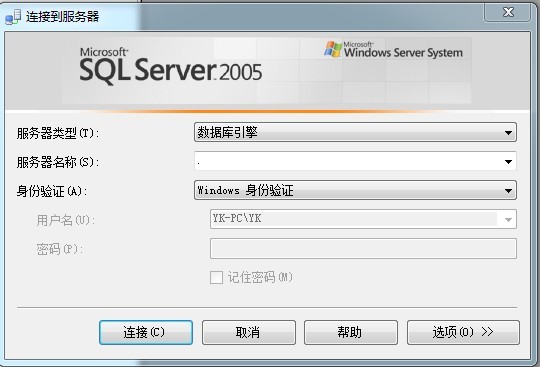
Task: Click the 服务器名称(S) label
Action: pos(58,162)
